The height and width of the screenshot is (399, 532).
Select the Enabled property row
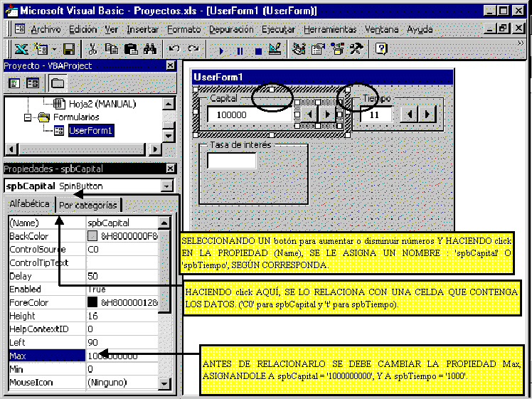pyautogui.click(x=83, y=289)
